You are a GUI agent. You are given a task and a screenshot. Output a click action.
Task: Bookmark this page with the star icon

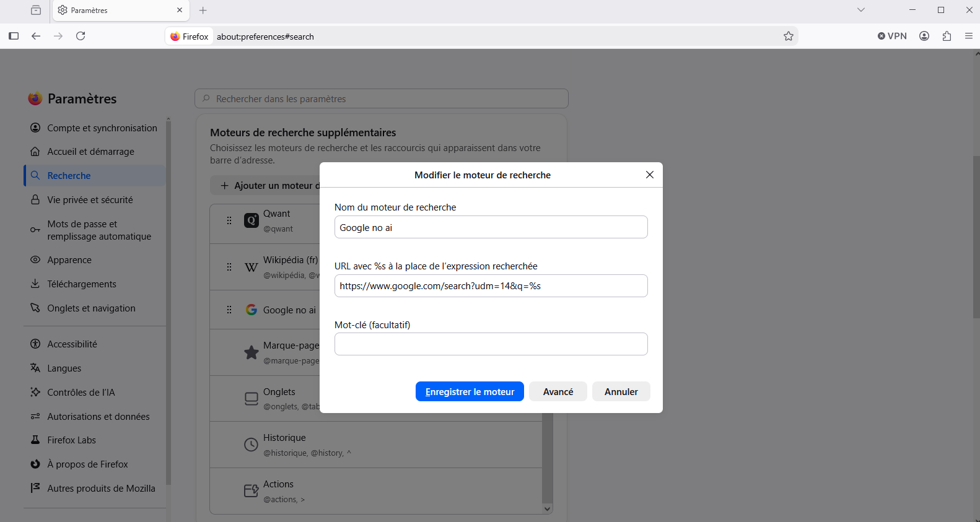(x=789, y=37)
